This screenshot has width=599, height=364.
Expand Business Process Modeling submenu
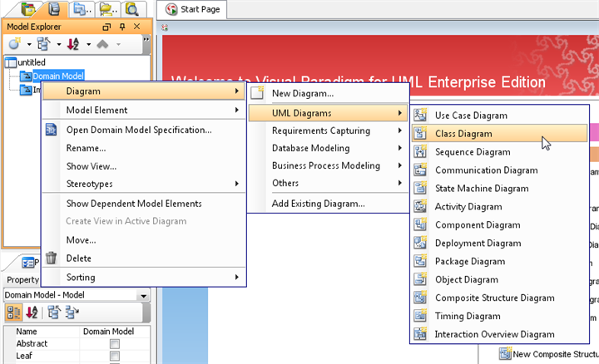coord(329,165)
